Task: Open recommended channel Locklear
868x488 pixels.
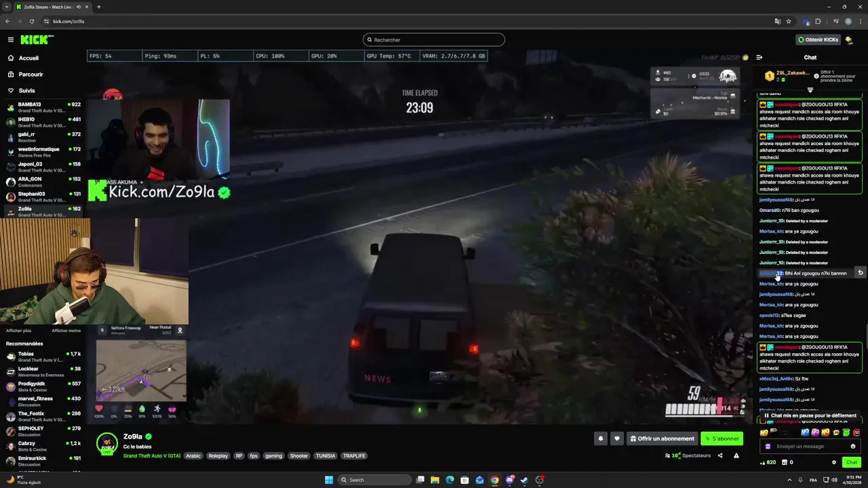Action: click(x=43, y=371)
